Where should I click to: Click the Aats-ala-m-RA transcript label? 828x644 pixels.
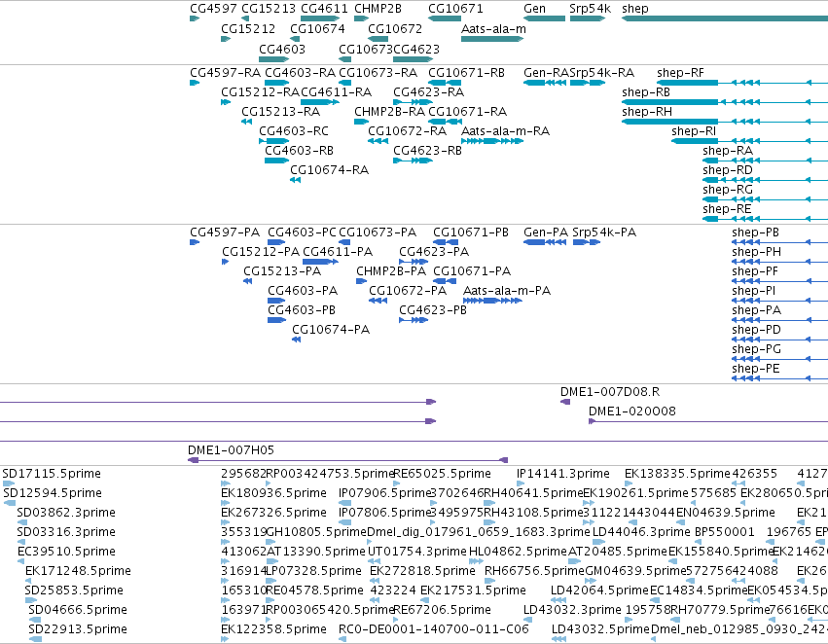pyautogui.click(x=505, y=131)
